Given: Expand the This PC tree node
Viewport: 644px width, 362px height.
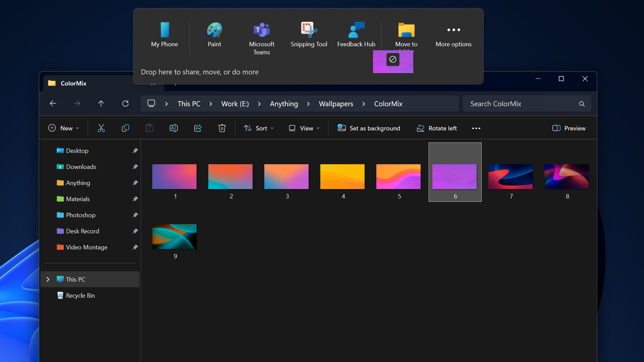Looking at the screenshot, I should point(48,279).
